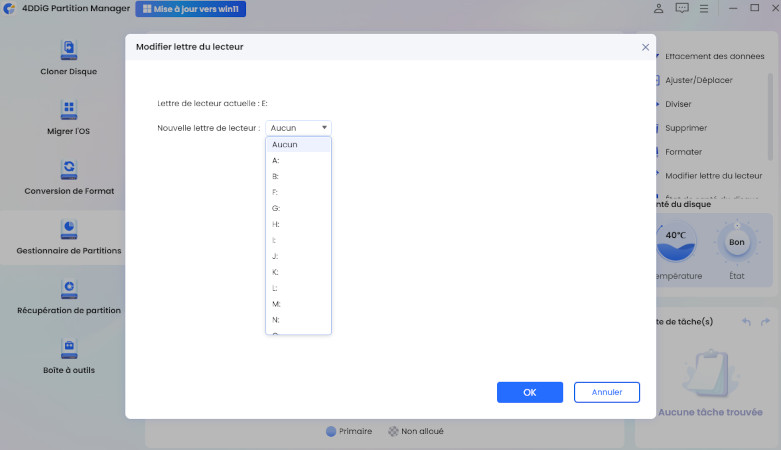This screenshot has width=781, height=450.
Task: Choose drive letter B: from list
Action: (x=298, y=176)
